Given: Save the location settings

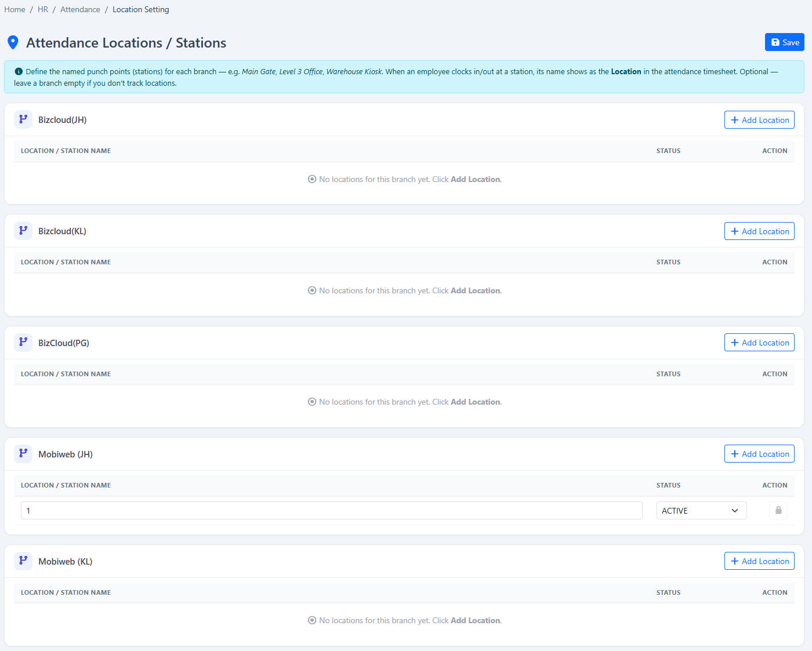Looking at the screenshot, I should coord(784,42).
